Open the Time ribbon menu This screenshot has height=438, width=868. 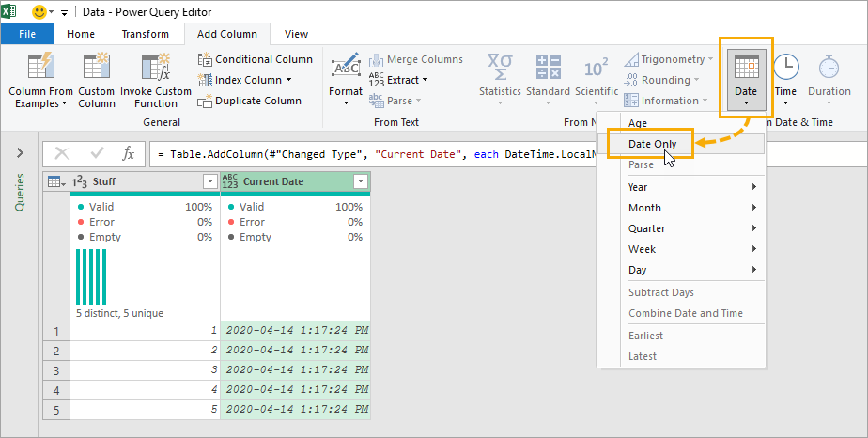(x=785, y=80)
